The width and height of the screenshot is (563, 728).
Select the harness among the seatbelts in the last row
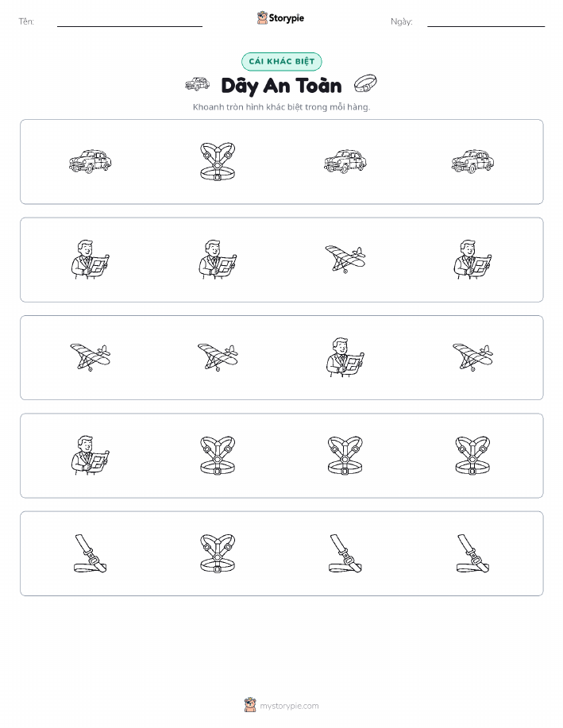pyautogui.click(x=218, y=553)
